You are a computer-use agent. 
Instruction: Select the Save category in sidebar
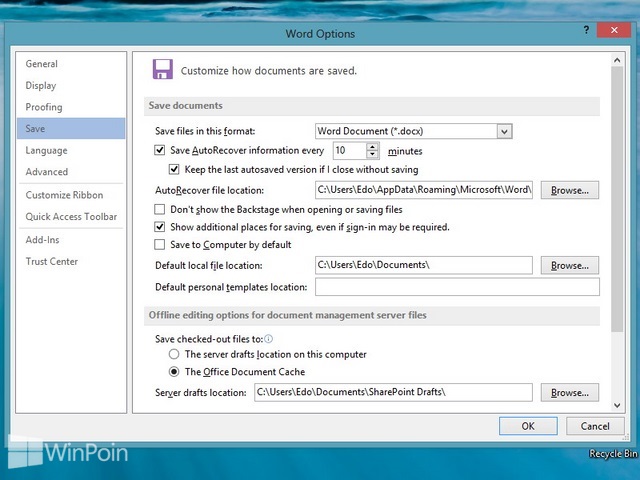[71, 129]
